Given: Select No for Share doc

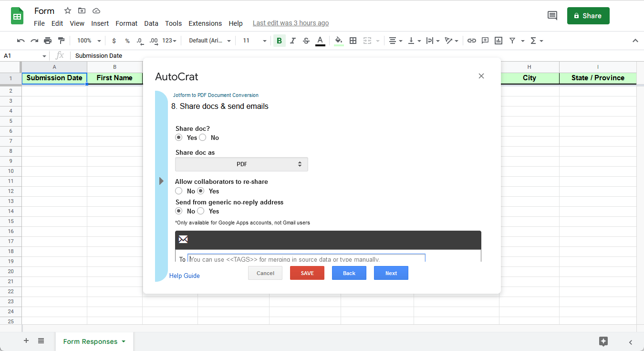Looking at the screenshot, I should pyautogui.click(x=203, y=138).
